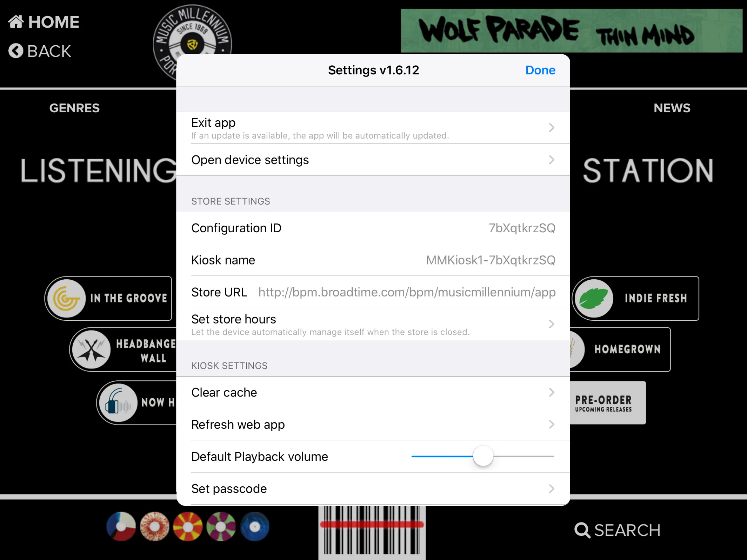Image resolution: width=747 pixels, height=560 pixels.
Task: Tap the Store URL field
Action: (x=407, y=292)
